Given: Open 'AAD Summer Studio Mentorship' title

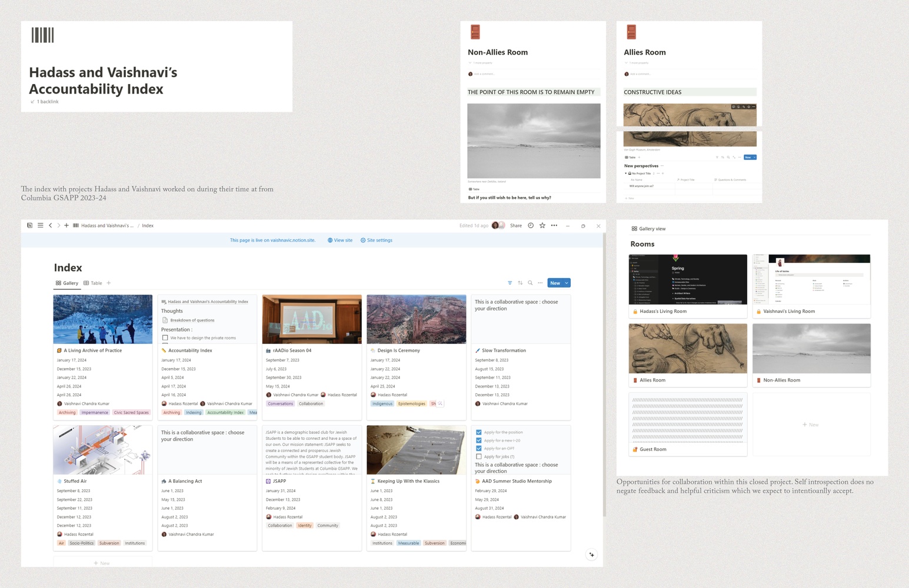Looking at the screenshot, I should 517,481.
